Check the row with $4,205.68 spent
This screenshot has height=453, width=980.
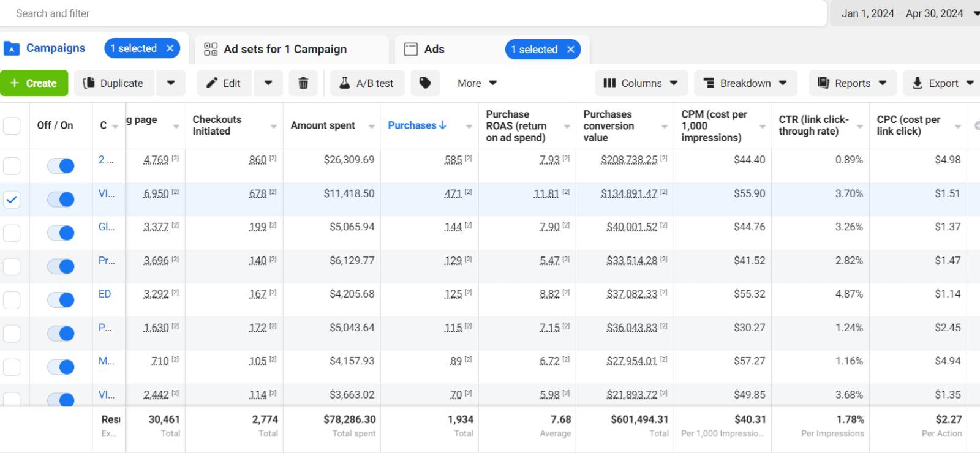(12, 300)
